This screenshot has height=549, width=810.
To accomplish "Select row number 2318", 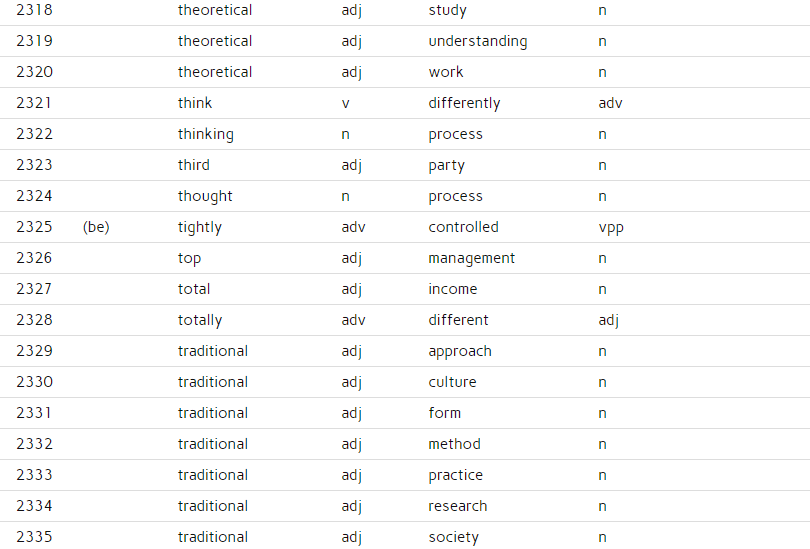I will [34, 10].
